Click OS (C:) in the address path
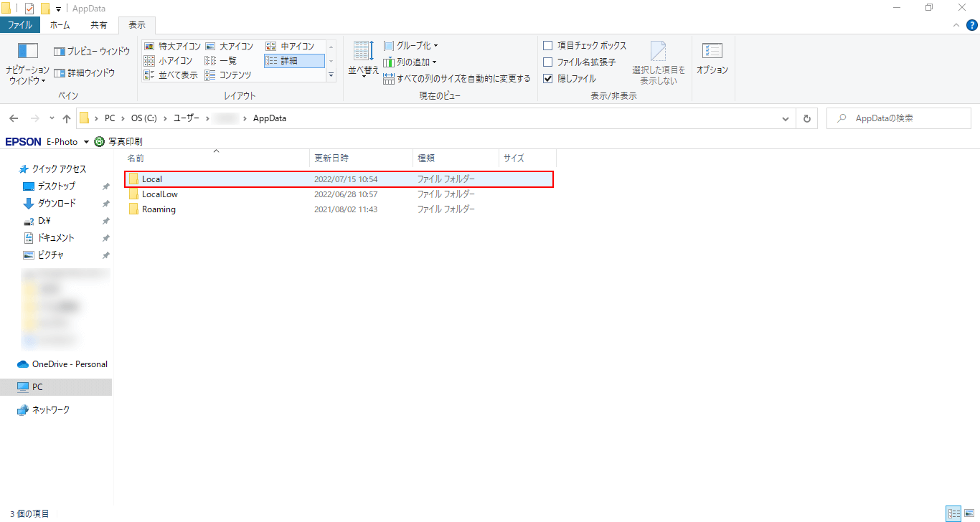Viewport: 980px width, 522px height. pos(143,118)
